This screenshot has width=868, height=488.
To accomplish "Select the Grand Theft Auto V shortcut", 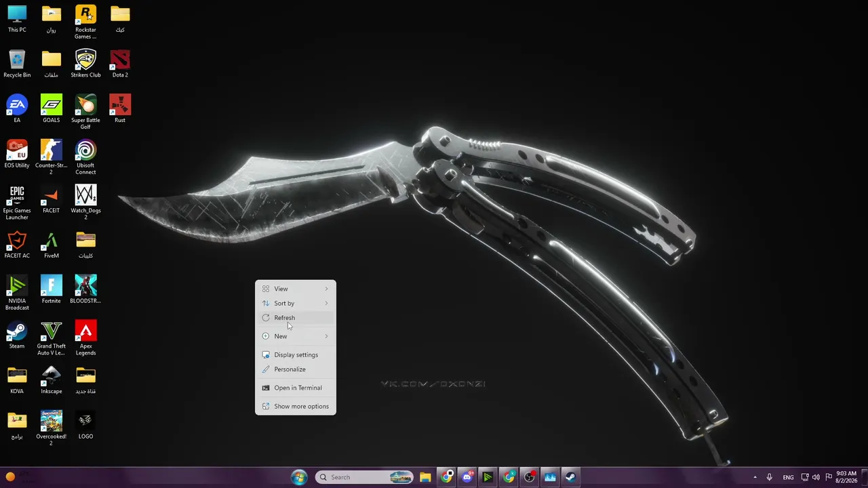I will tap(51, 339).
